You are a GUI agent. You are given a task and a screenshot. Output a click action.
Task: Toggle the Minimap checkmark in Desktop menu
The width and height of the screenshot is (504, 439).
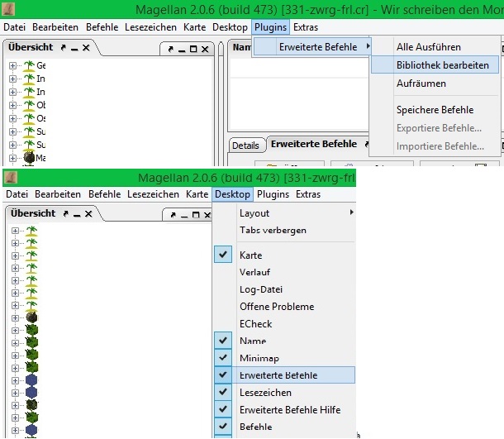[x=223, y=358]
